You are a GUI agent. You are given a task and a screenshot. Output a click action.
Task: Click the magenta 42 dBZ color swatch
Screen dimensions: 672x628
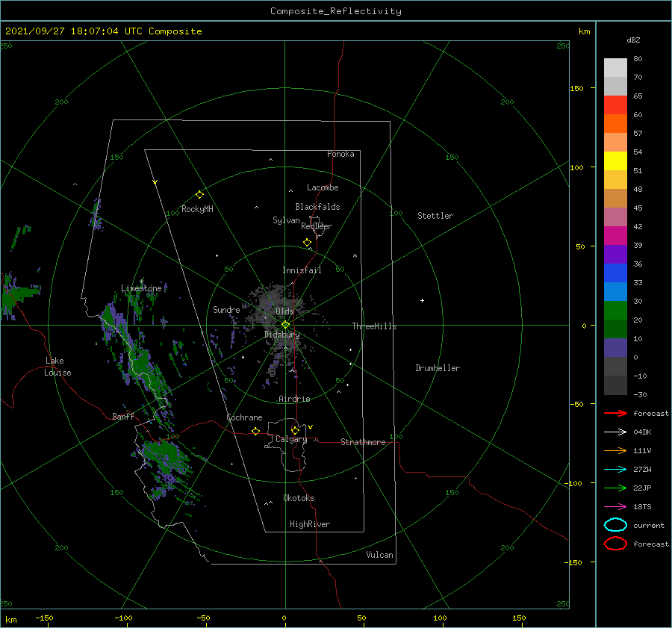click(615, 236)
